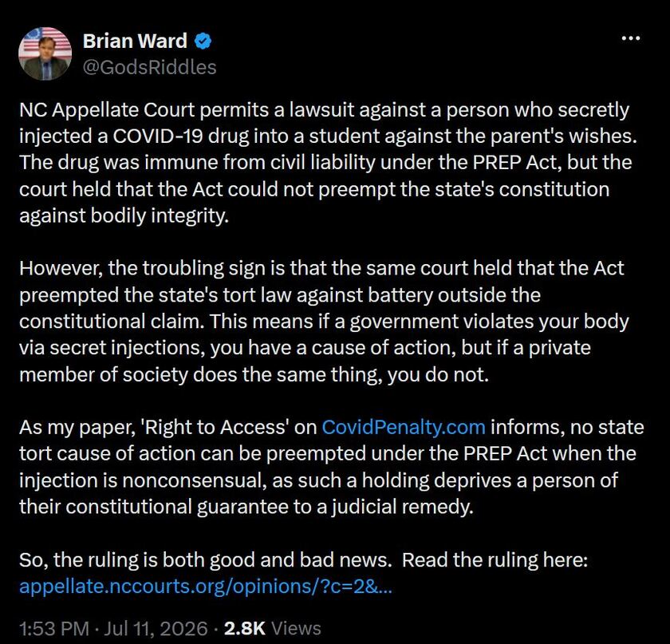670x644 pixels.
Task: Click the Jul 11, 2026 date
Action: (156, 629)
